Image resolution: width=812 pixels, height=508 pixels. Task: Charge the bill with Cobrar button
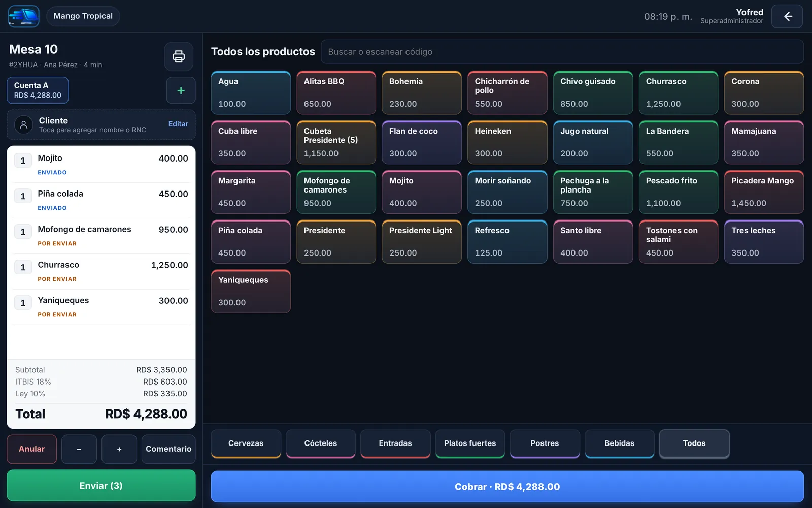[x=507, y=487]
